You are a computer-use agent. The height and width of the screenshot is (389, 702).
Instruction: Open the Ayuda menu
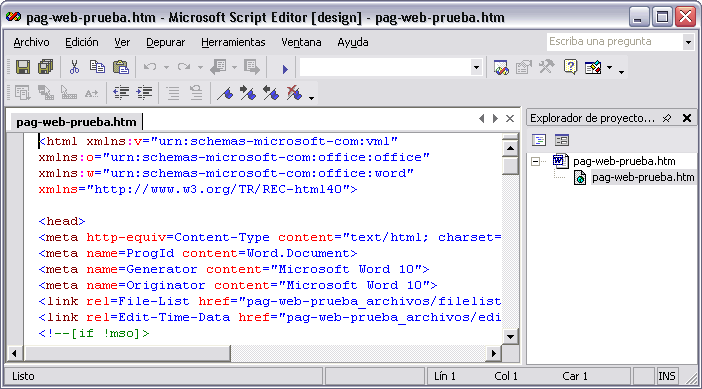(x=353, y=42)
